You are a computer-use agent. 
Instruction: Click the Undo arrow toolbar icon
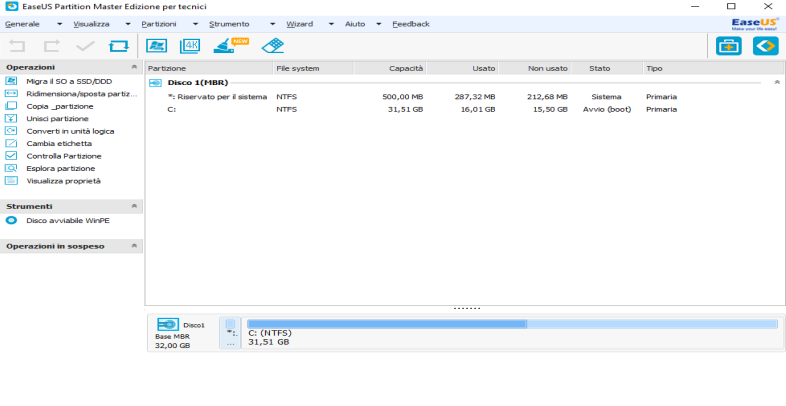[x=17, y=46]
